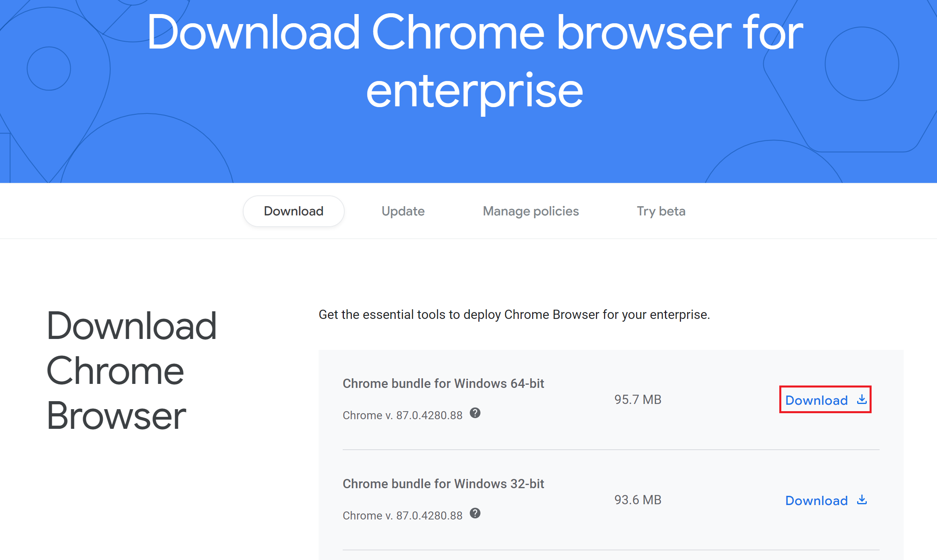Viewport: 937px width, 560px height.
Task: Open the help tooltip next to Chrome v. 87.0.4280.88 (64-bit)
Action: tap(475, 414)
